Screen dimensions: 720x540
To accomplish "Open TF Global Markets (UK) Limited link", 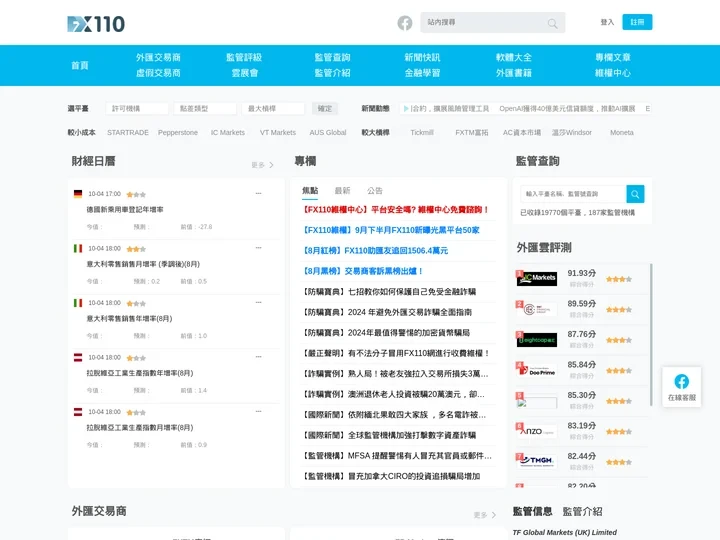I will pos(564,532).
